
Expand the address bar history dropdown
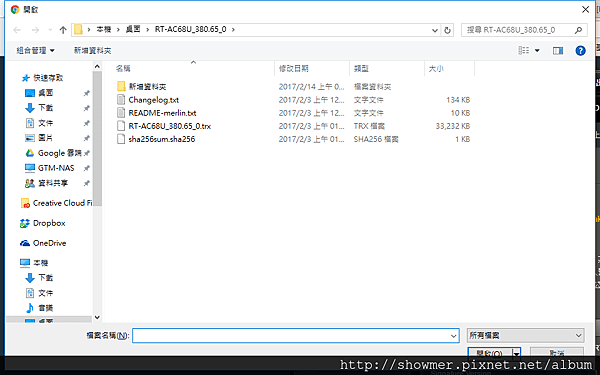point(435,30)
